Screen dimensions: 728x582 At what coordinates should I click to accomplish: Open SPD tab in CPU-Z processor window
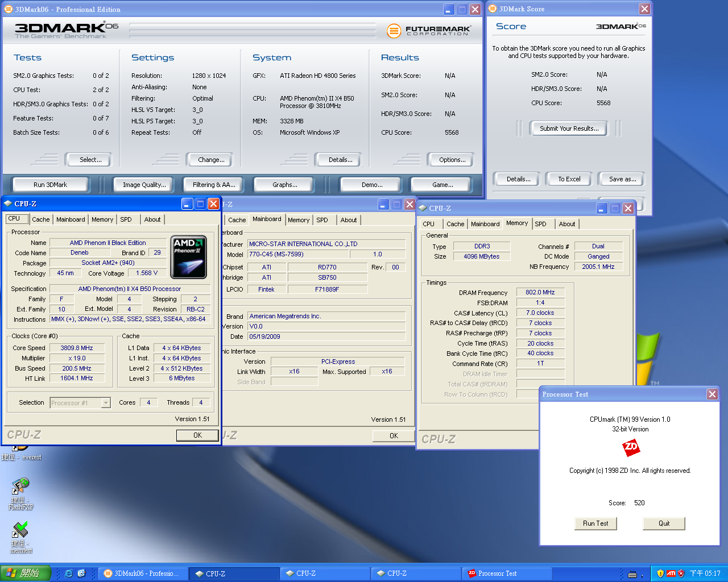pyautogui.click(x=126, y=219)
